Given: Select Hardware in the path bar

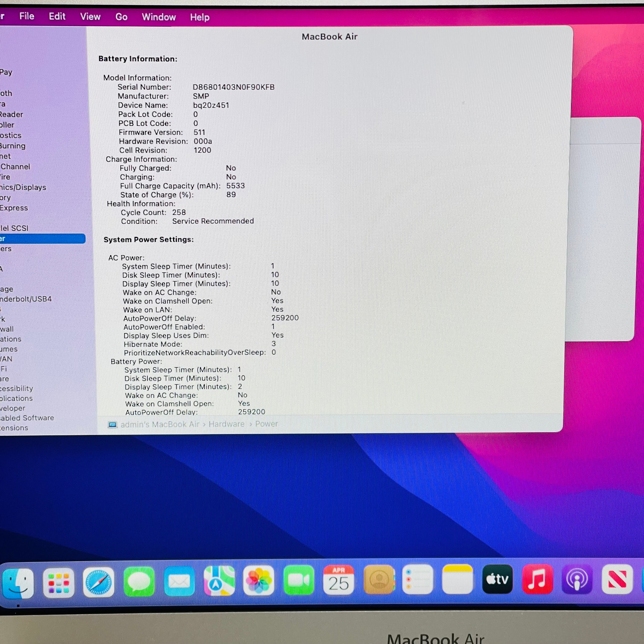Looking at the screenshot, I should 226,424.
